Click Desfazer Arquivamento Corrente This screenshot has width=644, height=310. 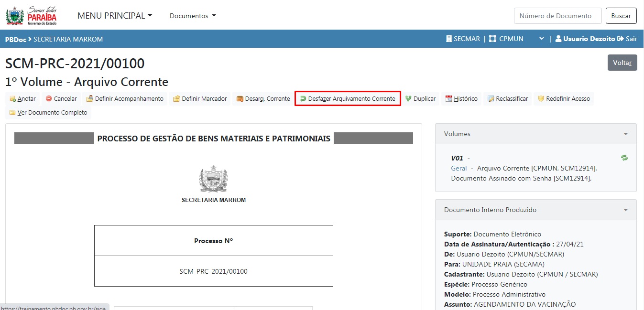(x=348, y=99)
